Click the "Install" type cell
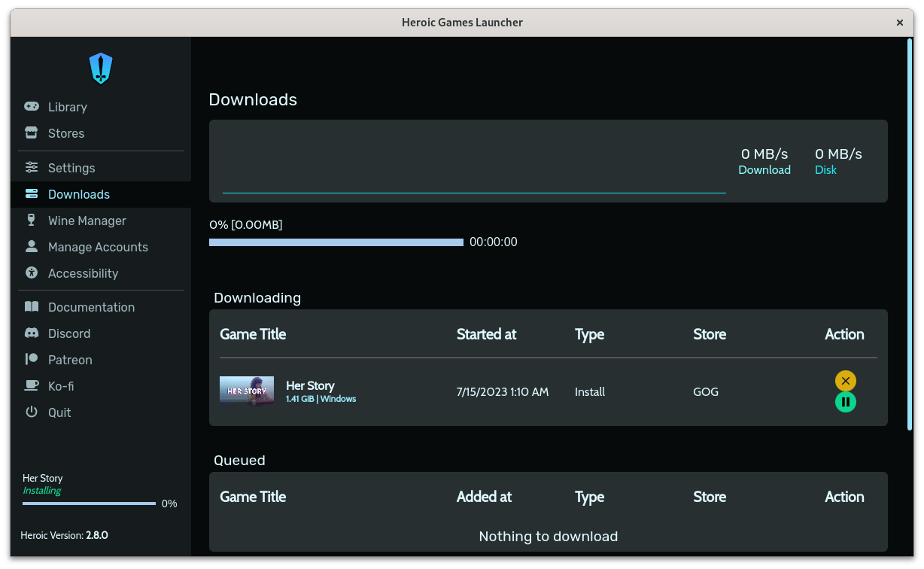The image size is (924, 569). coord(590,392)
